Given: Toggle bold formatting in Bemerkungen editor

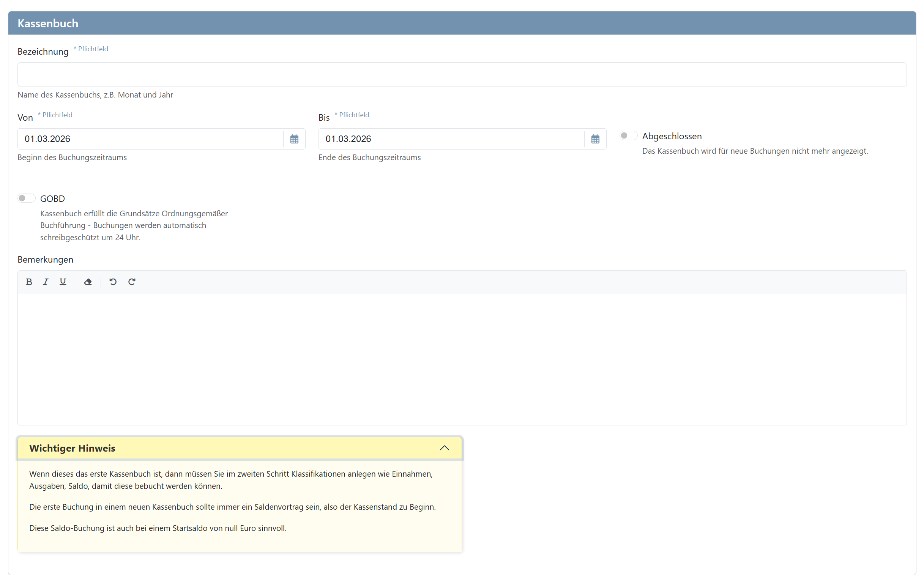Looking at the screenshot, I should click(29, 282).
